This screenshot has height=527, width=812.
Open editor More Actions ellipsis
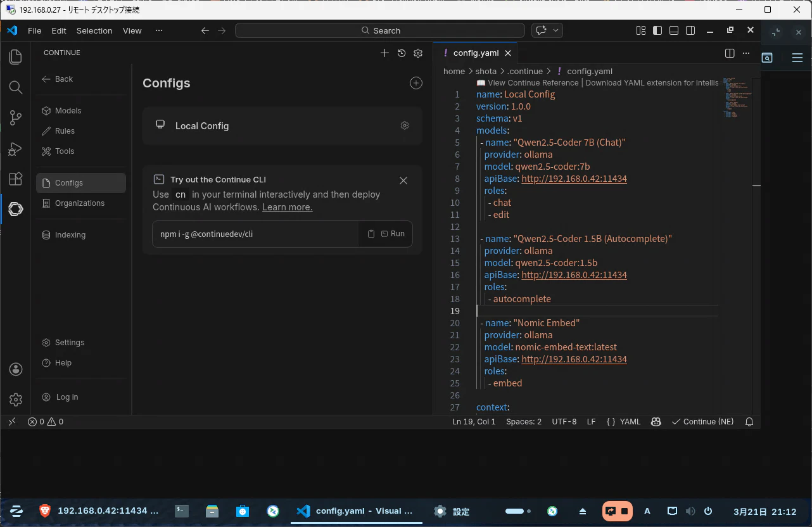click(746, 53)
